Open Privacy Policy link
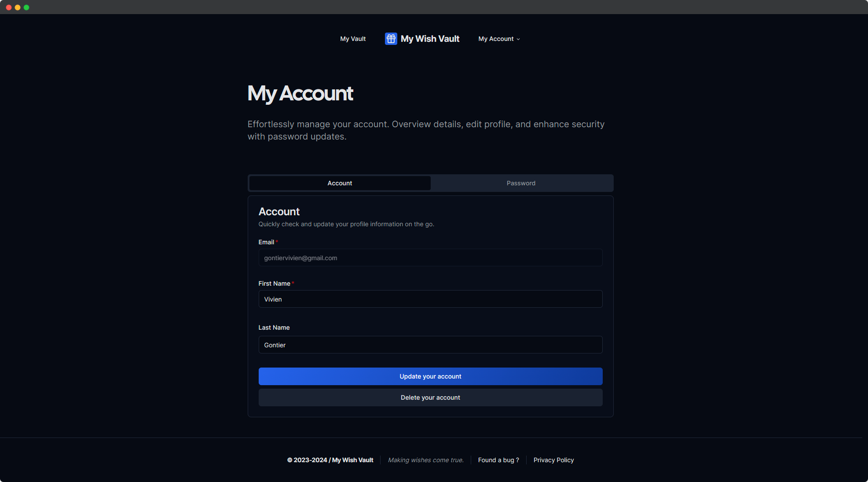The width and height of the screenshot is (868, 482). click(x=553, y=460)
